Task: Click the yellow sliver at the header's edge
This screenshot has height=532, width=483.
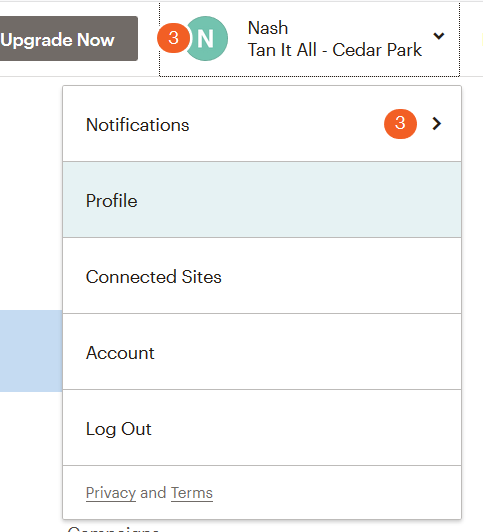Action: coord(482,38)
